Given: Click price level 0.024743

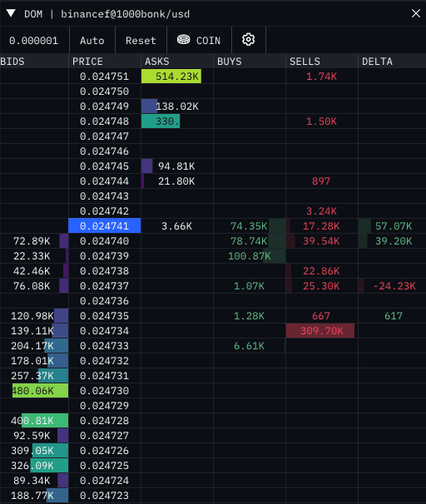Looking at the screenshot, I should click(x=105, y=196).
